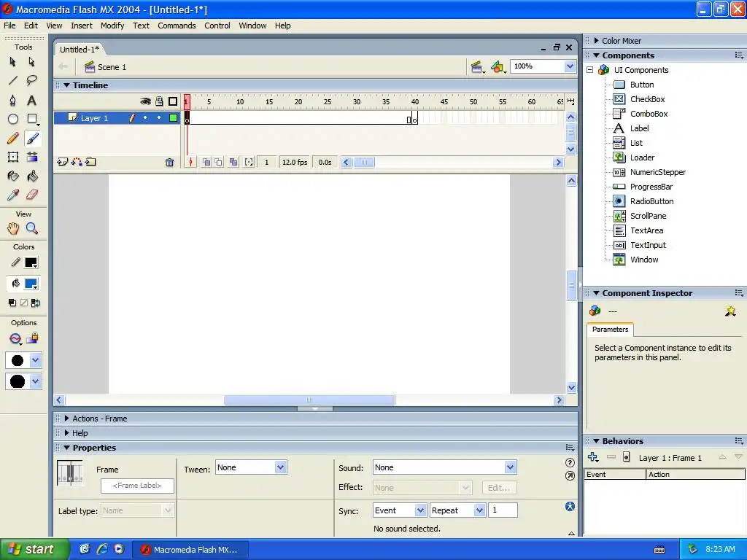Image resolution: width=747 pixels, height=560 pixels.
Task: Click the stage horizontal scrollbar thumb
Action: [x=309, y=400]
